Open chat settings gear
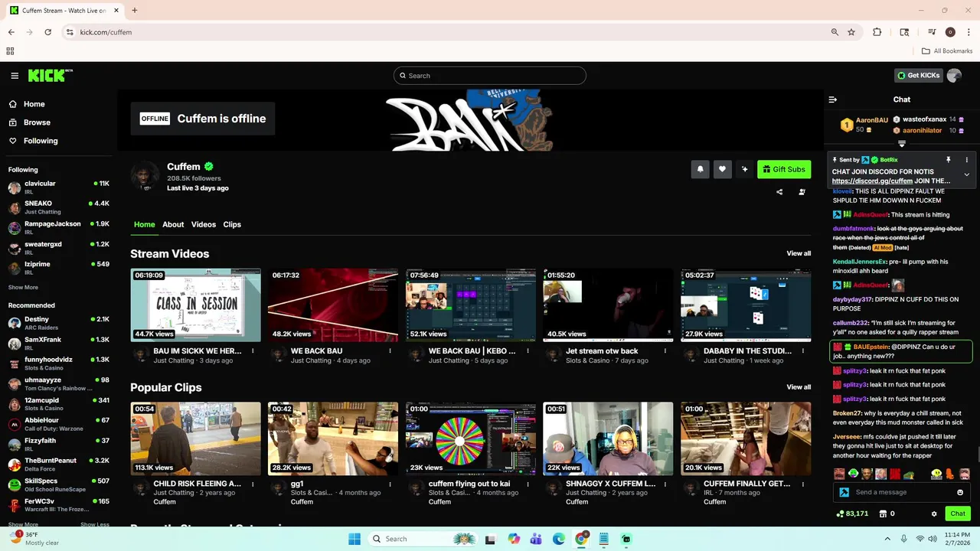980x551 pixels. pos(934,514)
